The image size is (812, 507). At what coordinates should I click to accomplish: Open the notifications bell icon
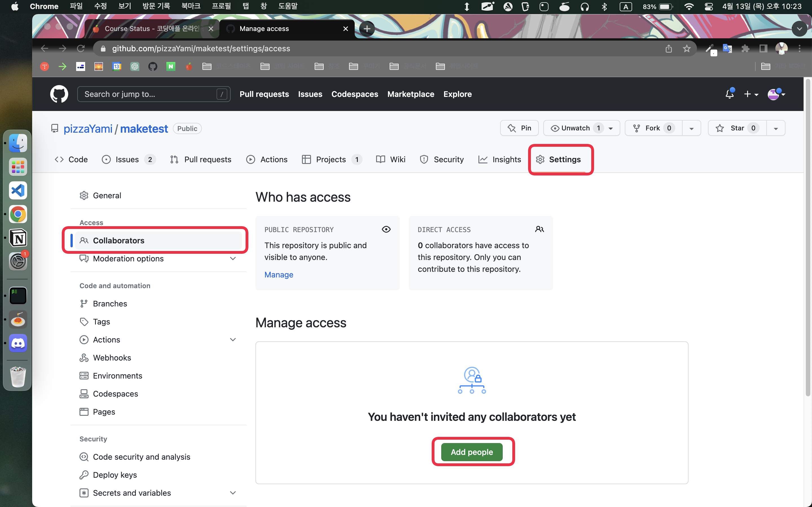point(729,94)
